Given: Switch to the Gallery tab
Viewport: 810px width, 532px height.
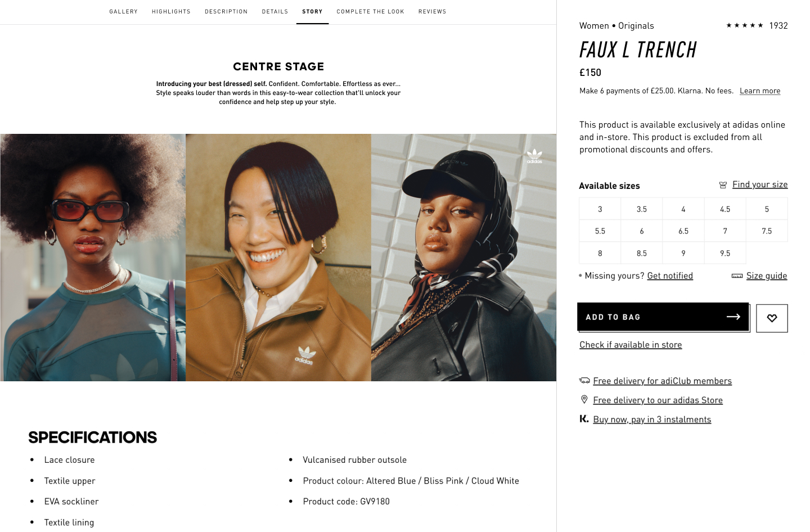Looking at the screenshot, I should (124, 12).
